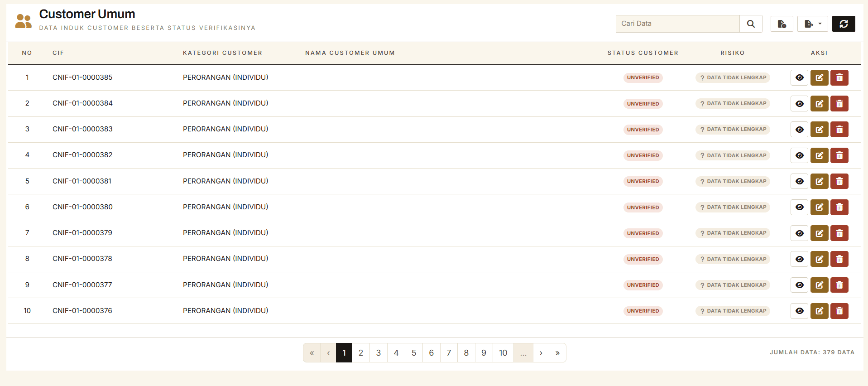Edit customer CNIF-01-0000376

(820, 311)
